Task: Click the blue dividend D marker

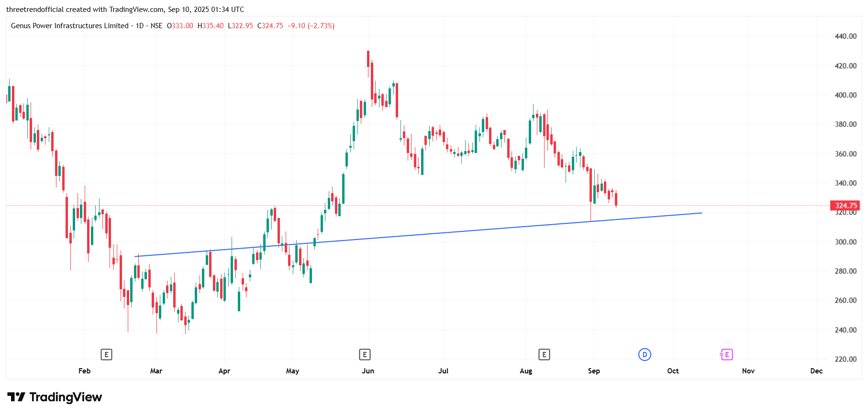Action: pos(645,354)
